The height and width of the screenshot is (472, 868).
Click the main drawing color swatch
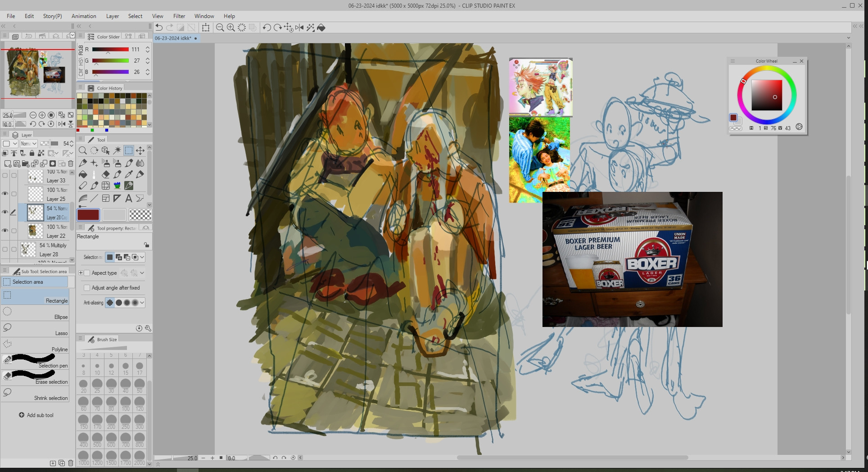pyautogui.click(x=88, y=215)
